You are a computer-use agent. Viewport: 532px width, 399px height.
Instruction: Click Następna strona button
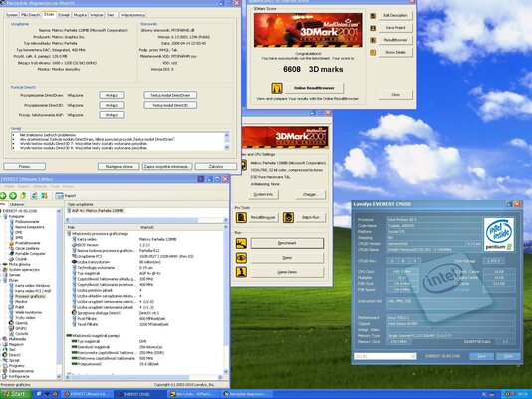(x=119, y=166)
